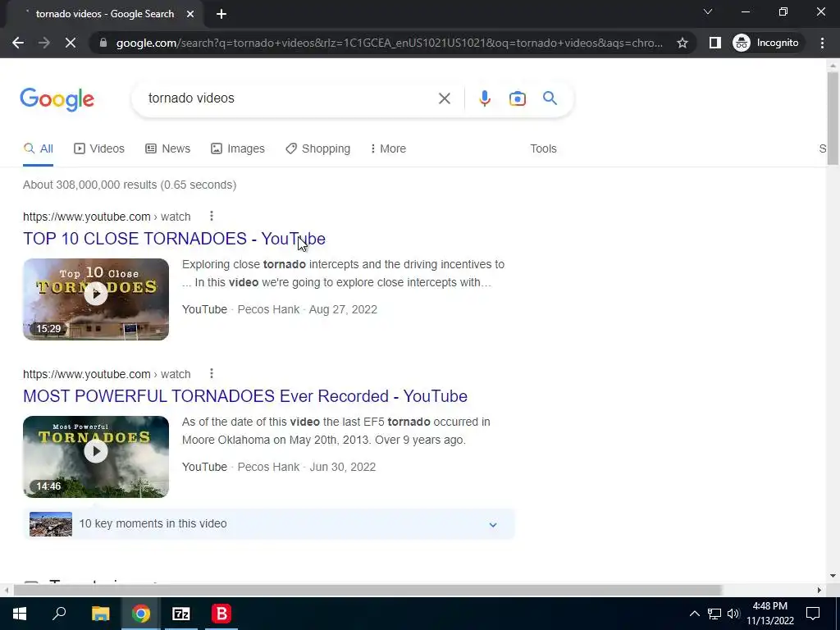Stop loading the page
The image size is (840, 630).
pyautogui.click(x=71, y=43)
